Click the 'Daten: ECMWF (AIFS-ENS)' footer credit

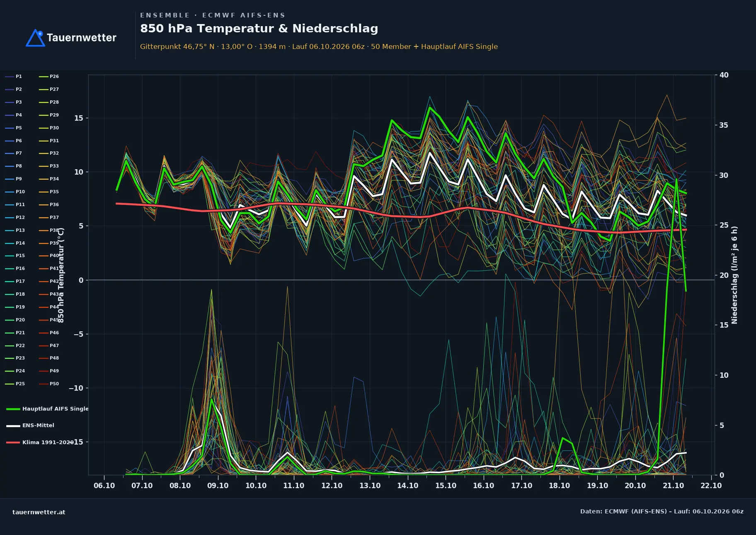pos(662,511)
